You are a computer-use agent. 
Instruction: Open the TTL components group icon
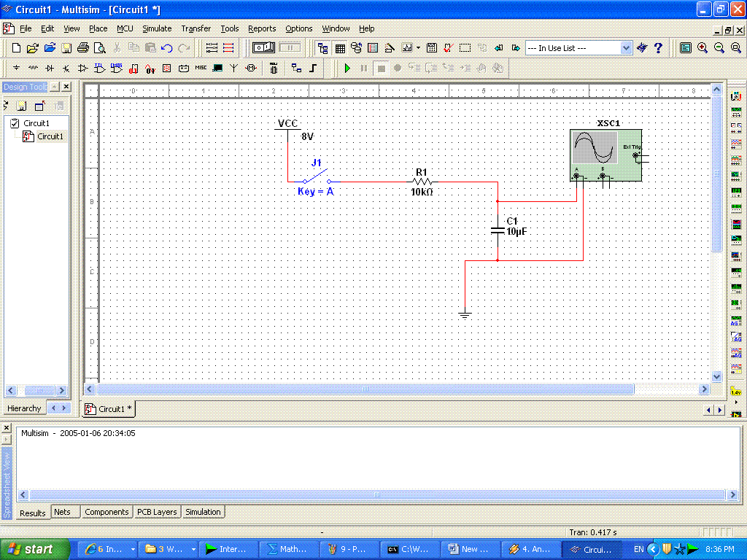(x=99, y=68)
